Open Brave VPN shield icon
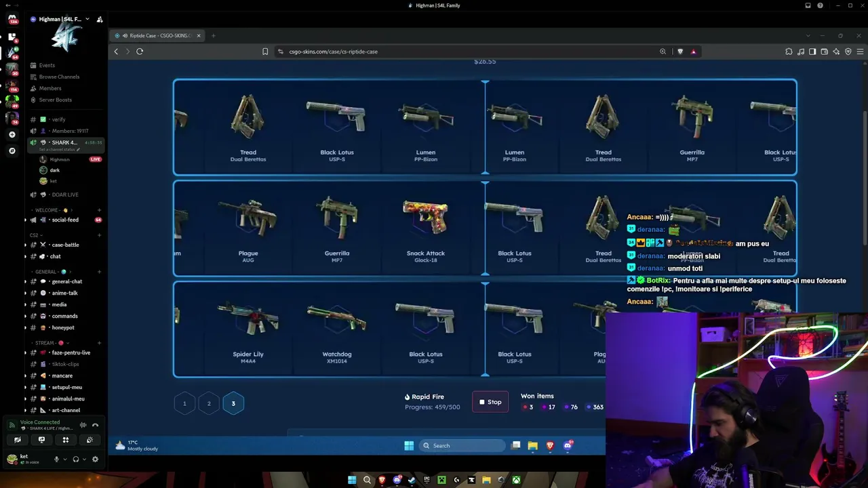This screenshot has width=868, height=488. [x=848, y=52]
